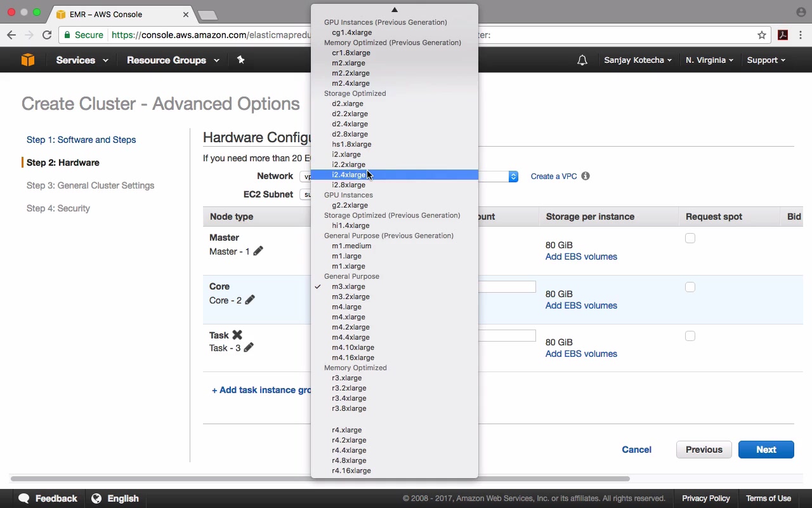Click the Previous button
This screenshot has width=812, height=508.
point(704,450)
